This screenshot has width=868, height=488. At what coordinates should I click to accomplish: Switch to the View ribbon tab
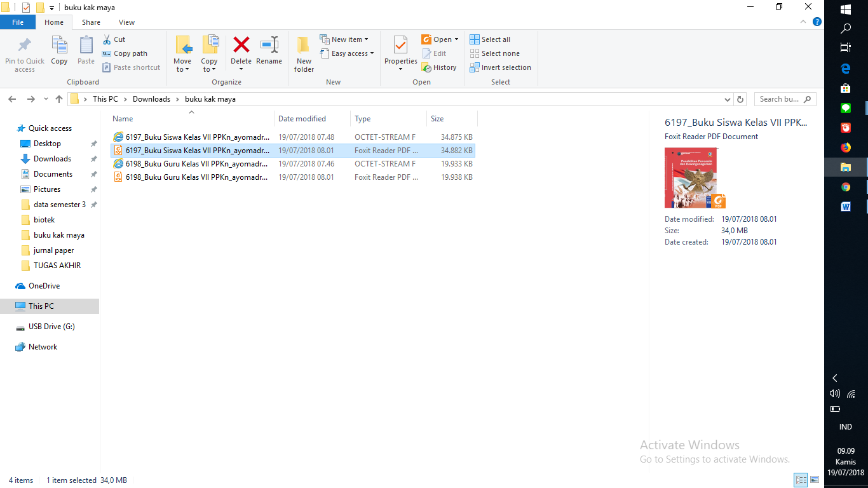126,22
